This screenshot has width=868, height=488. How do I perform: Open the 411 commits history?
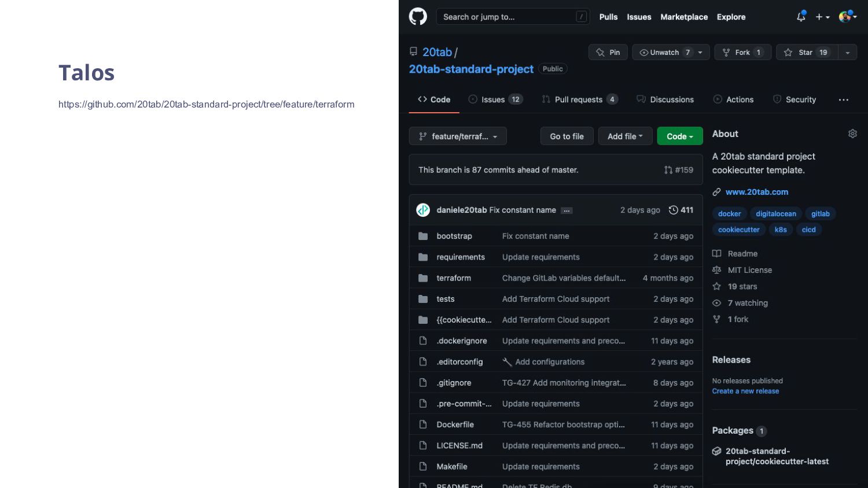tap(681, 210)
